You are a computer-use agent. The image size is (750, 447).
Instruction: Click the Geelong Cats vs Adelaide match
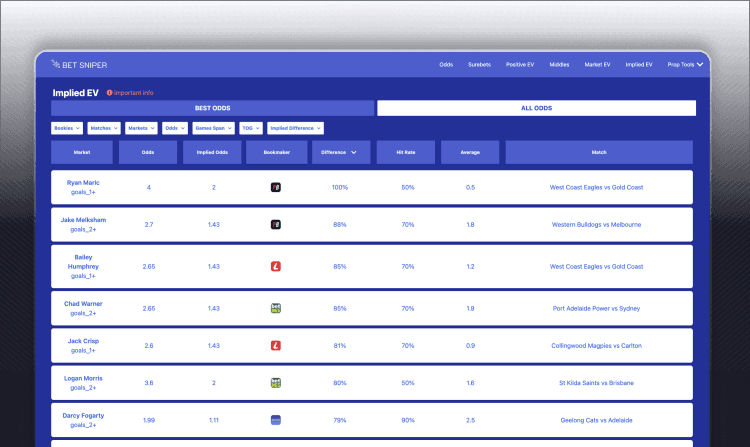[596, 420]
